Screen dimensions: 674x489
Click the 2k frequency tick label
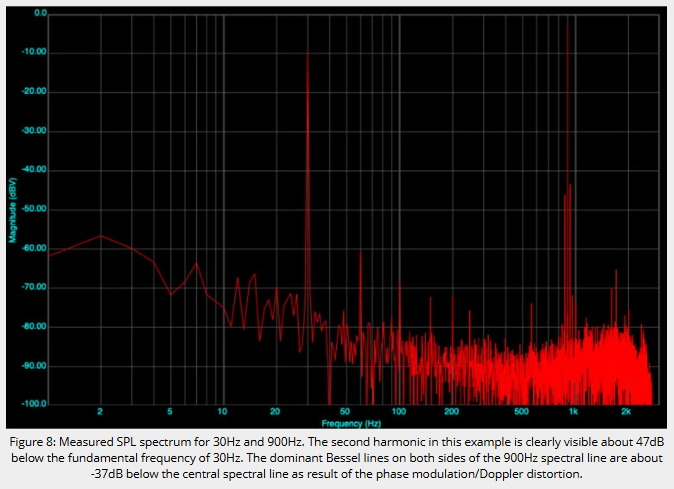[x=626, y=412]
